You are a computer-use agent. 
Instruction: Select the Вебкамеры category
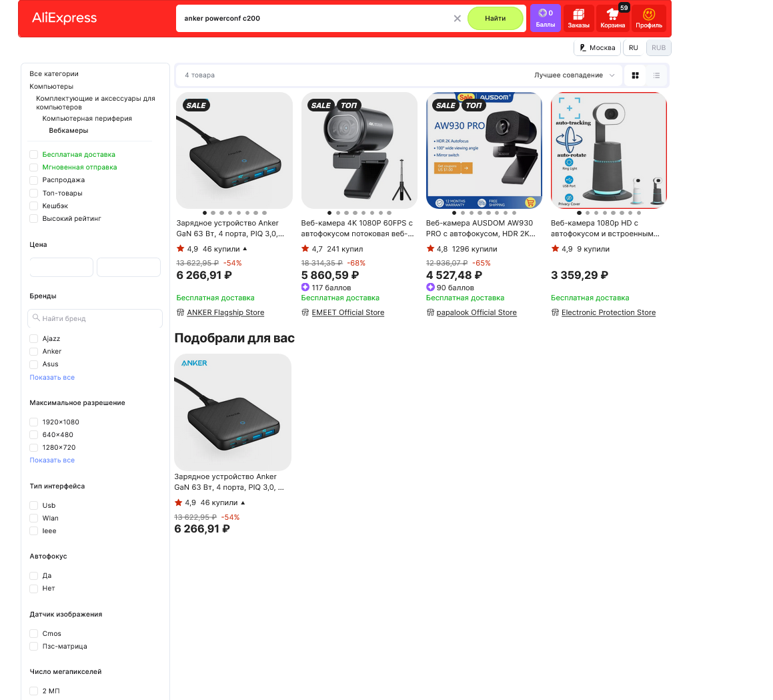click(x=69, y=131)
